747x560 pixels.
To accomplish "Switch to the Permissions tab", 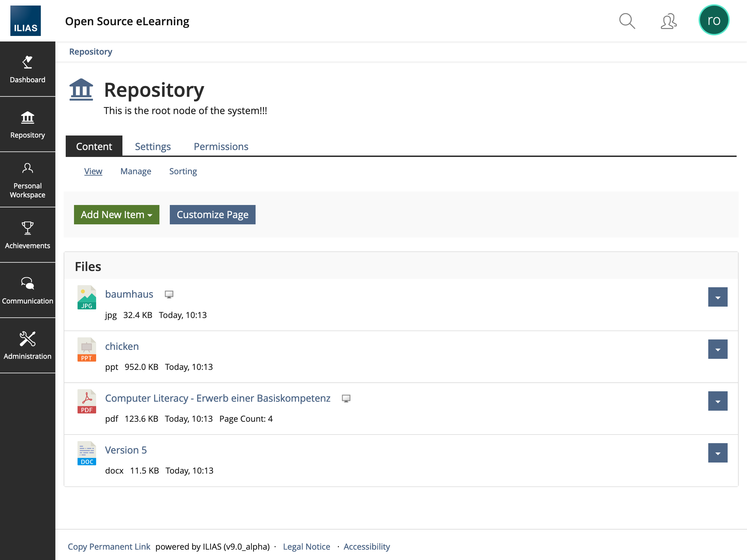I will [221, 147].
